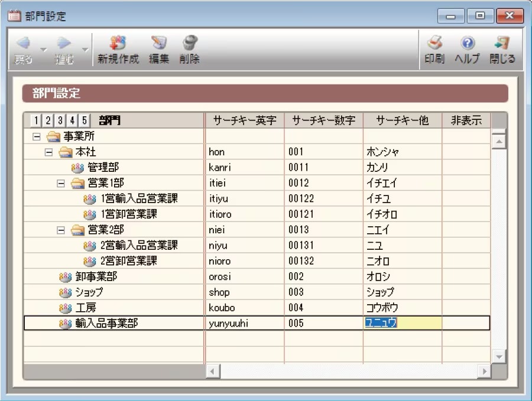Viewport: 532px width, 401px height.
Task: Show tree level 2 with the 2 button
Action: [x=48, y=120]
